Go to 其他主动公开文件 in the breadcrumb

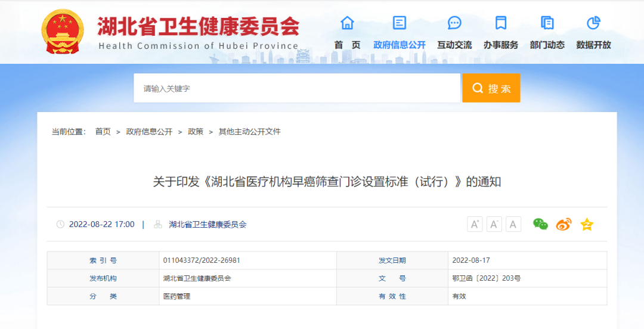click(250, 132)
